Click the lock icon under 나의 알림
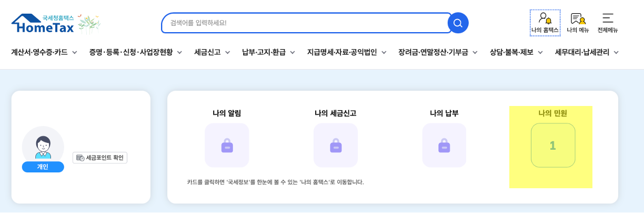Viewport: 644px width, 213px height. (x=227, y=146)
